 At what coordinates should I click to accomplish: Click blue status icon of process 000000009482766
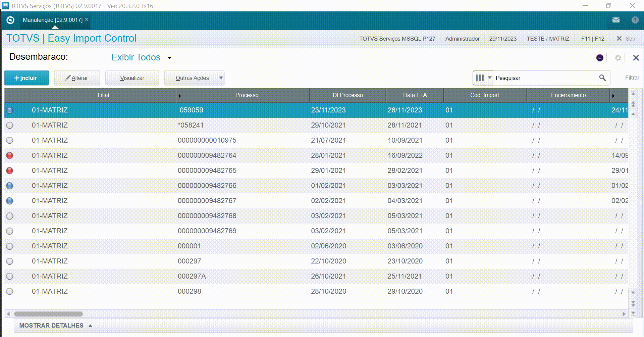pyautogui.click(x=10, y=186)
